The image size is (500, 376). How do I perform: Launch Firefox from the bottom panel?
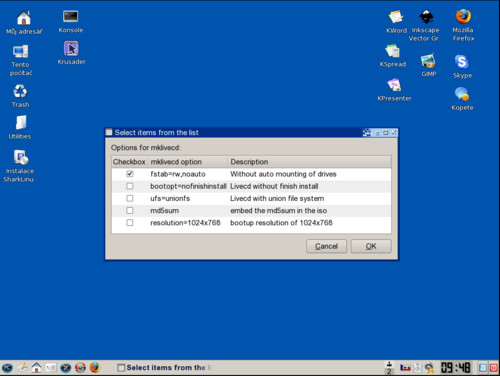pos(95,368)
